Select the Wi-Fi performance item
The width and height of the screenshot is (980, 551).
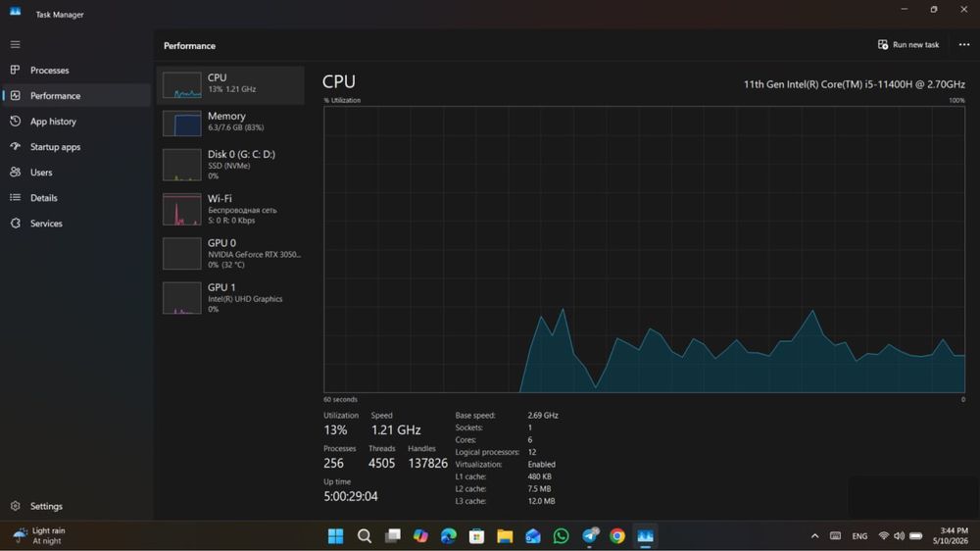click(230, 209)
